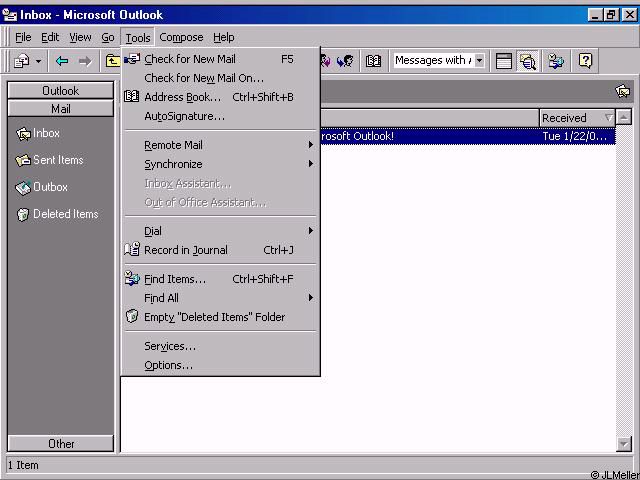
Task: Click the Outlook group button
Action: 60,90
